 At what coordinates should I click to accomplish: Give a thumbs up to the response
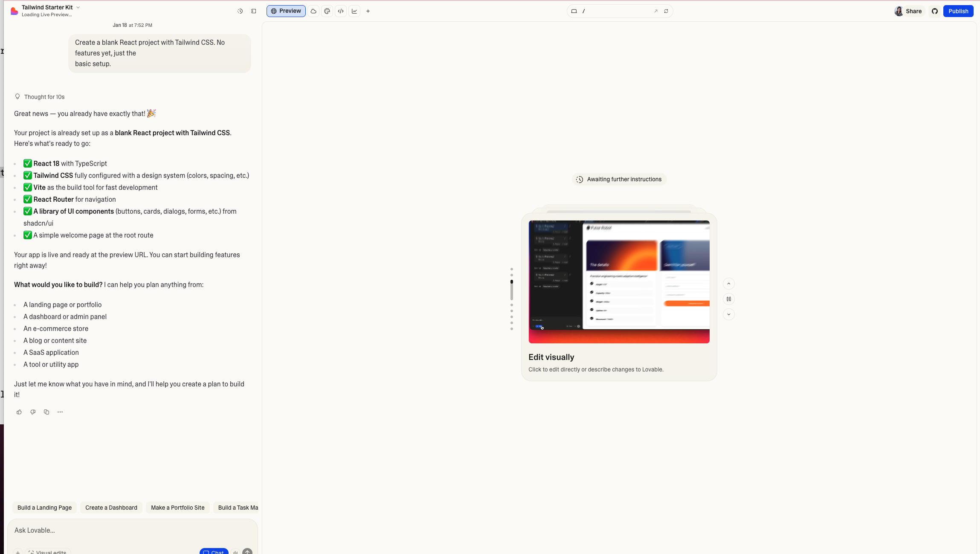19,412
